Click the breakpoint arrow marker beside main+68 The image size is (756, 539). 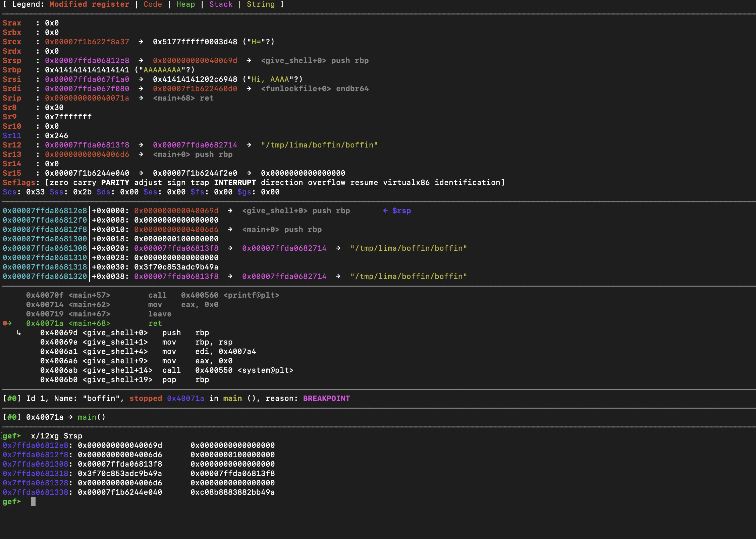pyautogui.click(x=7, y=323)
